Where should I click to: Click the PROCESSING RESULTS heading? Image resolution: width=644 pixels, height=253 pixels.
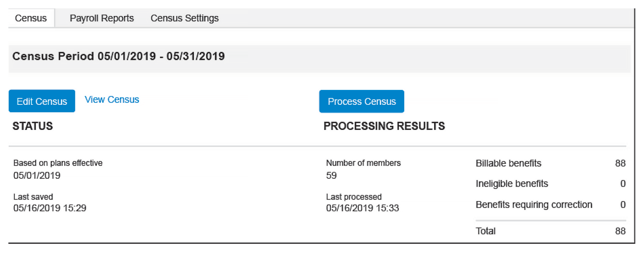384,126
